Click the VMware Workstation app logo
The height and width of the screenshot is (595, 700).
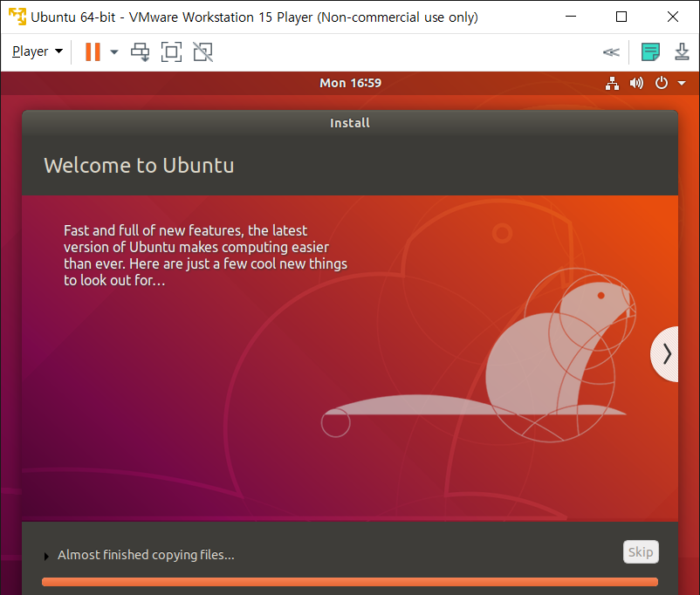click(x=17, y=17)
